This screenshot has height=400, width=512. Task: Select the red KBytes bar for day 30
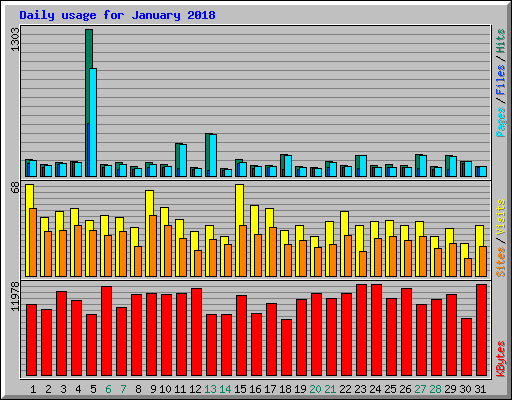pos(467,347)
